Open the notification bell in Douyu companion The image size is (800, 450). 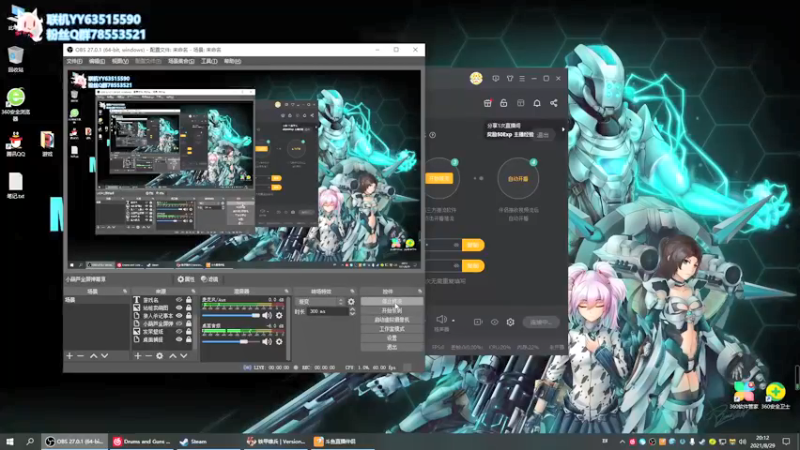point(537,103)
